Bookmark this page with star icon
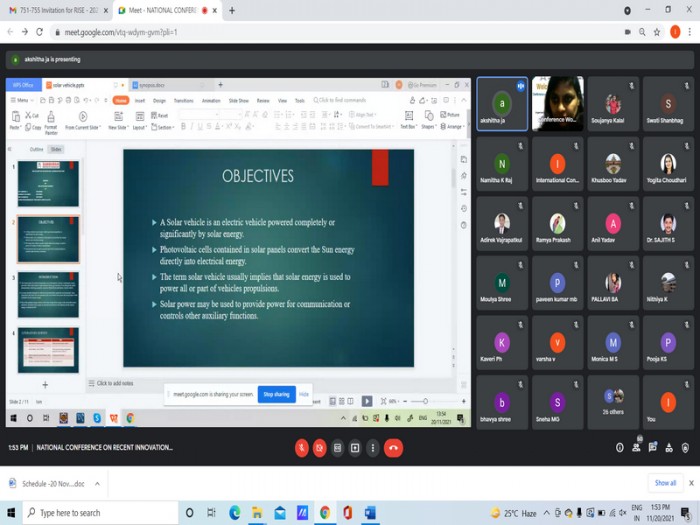This screenshot has height=525, width=700. [655, 32]
